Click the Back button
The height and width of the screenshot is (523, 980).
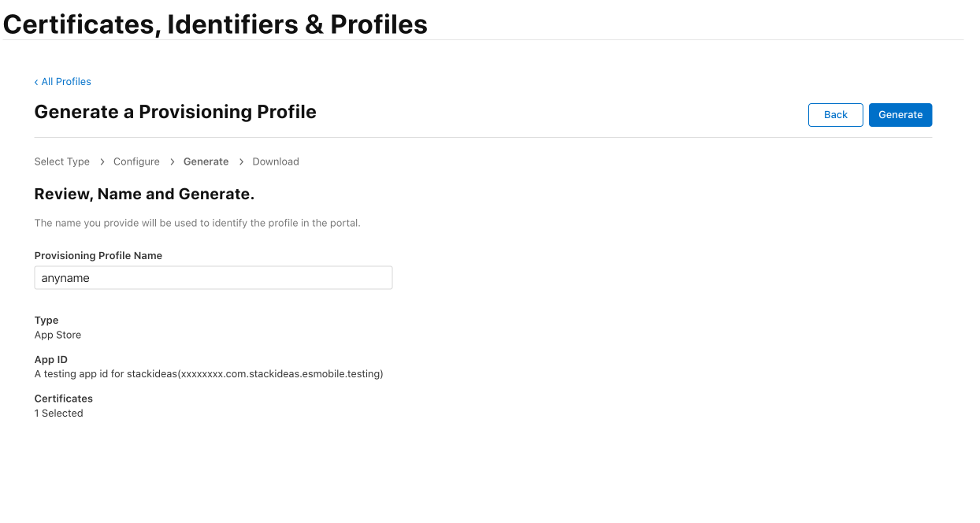point(835,114)
